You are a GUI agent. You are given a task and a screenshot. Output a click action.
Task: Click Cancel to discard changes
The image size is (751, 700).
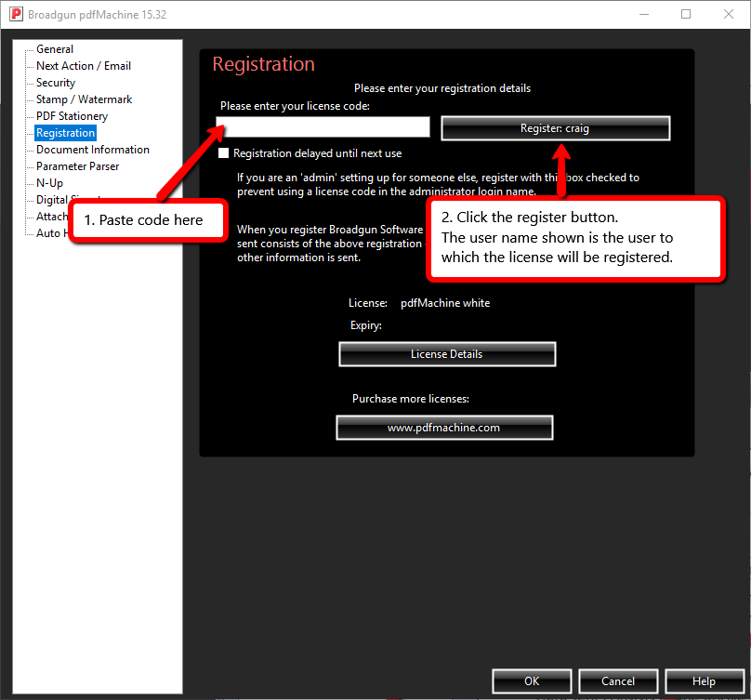pyautogui.click(x=618, y=680)
